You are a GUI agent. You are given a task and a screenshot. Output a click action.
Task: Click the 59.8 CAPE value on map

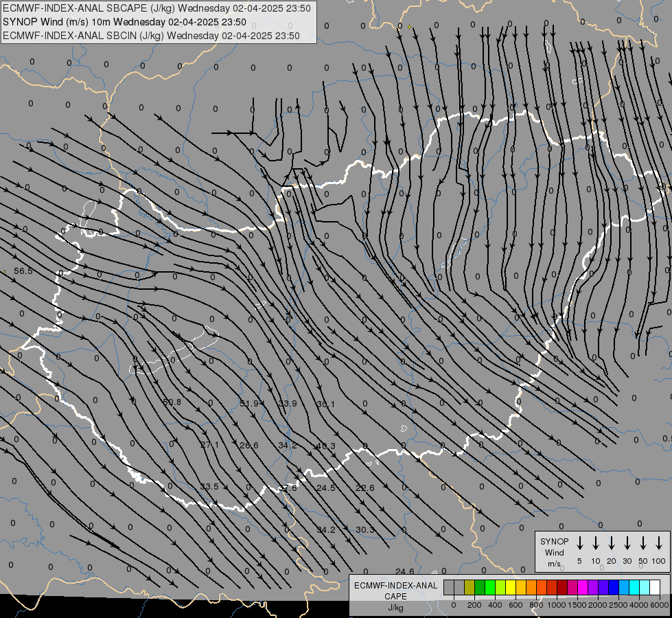[x=172, y=402]
